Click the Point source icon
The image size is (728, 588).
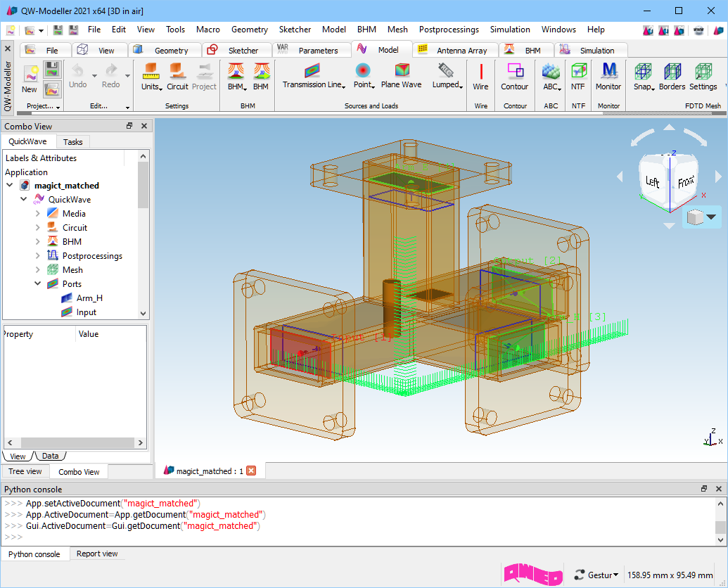[x=363, y=71]
